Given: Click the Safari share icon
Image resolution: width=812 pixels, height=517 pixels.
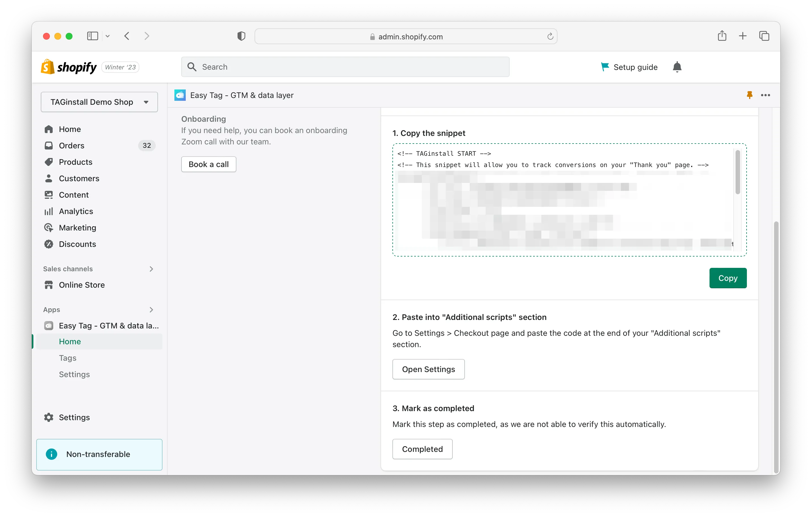Looking at the screenshot, I should (x=722, y=36).
